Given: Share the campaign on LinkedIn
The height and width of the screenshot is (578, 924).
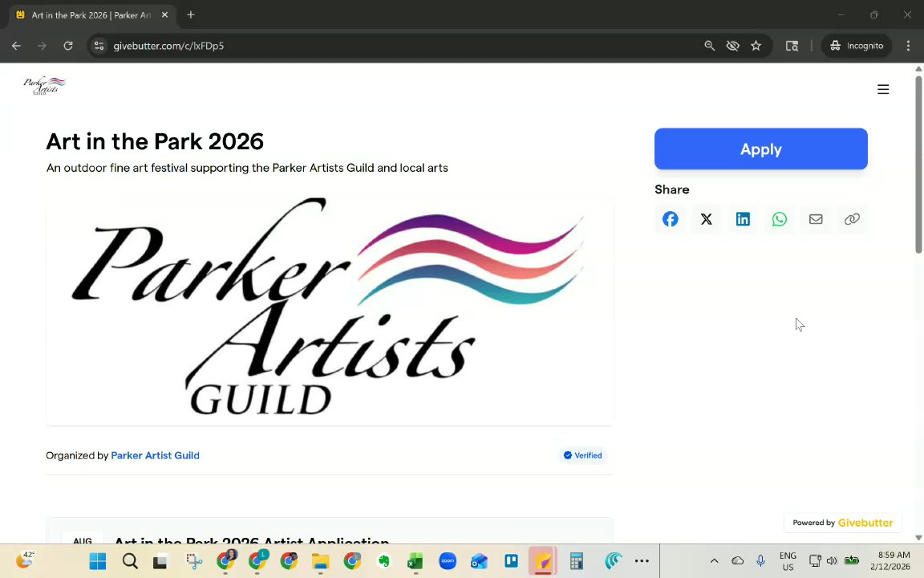Looking at the screenshot, I should tap(743, 219).
